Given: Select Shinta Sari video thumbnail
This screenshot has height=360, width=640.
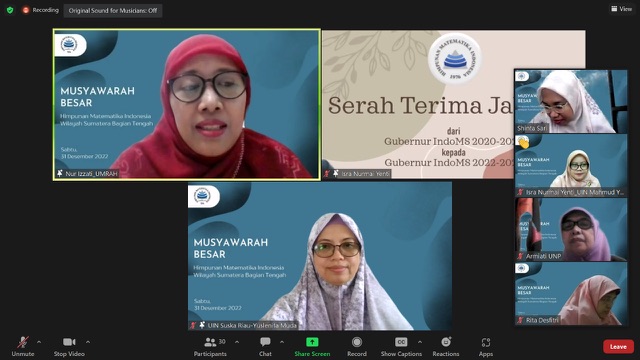Looking at the screenshot, I should click(x=571, y=101).
